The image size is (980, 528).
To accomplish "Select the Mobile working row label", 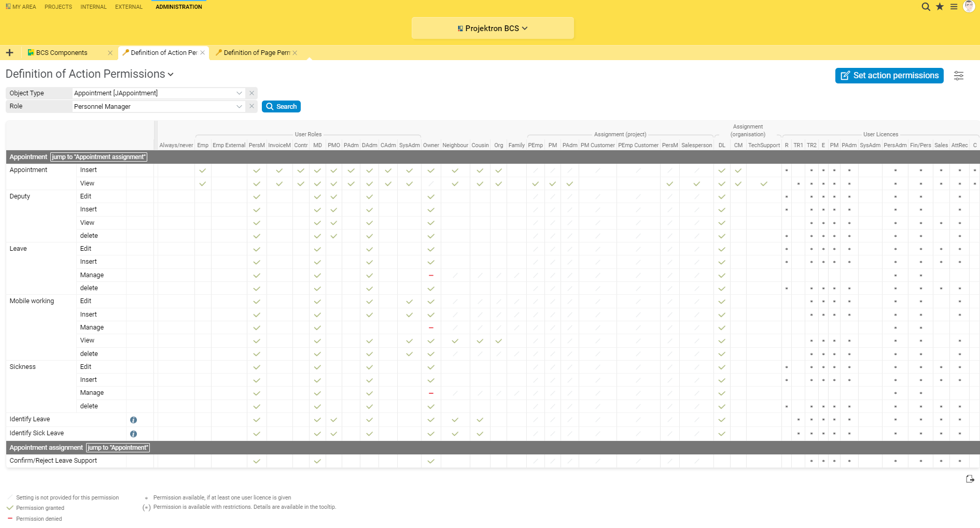I will coord(32,301).
